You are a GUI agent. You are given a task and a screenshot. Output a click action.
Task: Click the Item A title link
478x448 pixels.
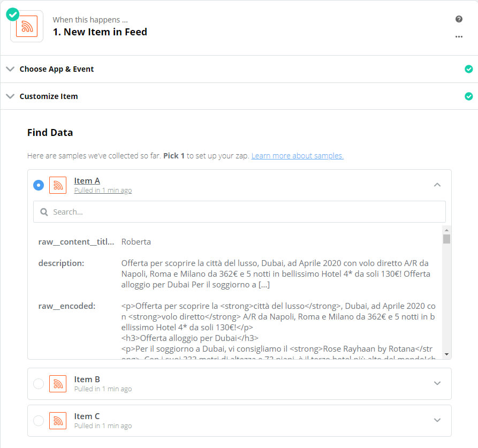[x=87, y=181]
